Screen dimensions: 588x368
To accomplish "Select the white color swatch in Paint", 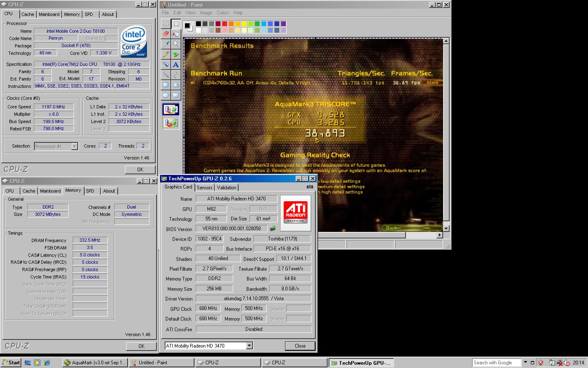I will pyautogui.click(x=198, y=30).
